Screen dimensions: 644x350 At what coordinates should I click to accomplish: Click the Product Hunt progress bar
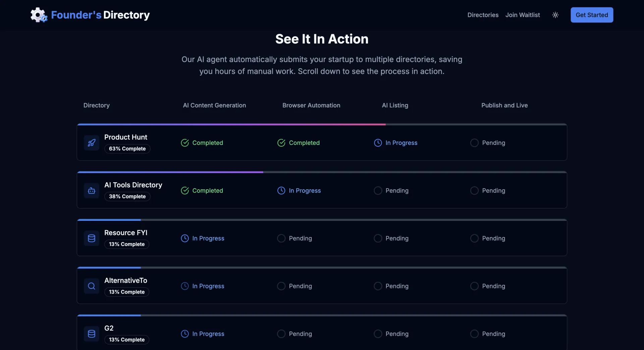click(x=231, y=124)
